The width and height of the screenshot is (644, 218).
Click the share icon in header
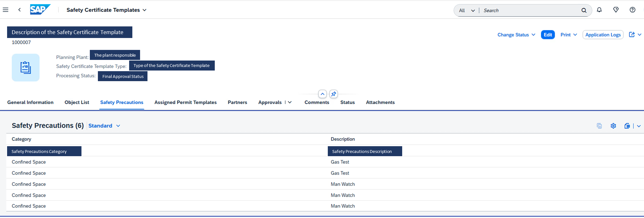pyautogui.click(x=632, y=35)
